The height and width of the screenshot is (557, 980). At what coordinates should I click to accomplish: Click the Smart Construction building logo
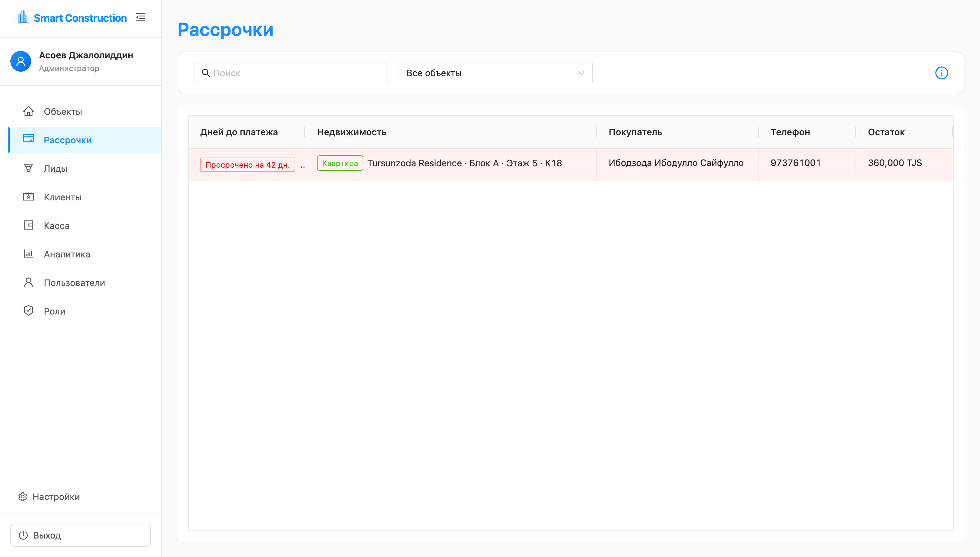point(23,17)
